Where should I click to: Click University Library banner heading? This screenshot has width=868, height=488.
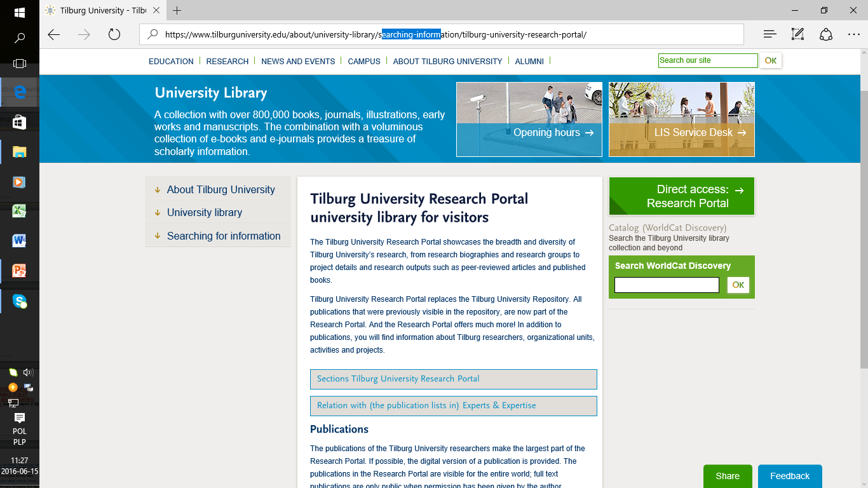211,93
